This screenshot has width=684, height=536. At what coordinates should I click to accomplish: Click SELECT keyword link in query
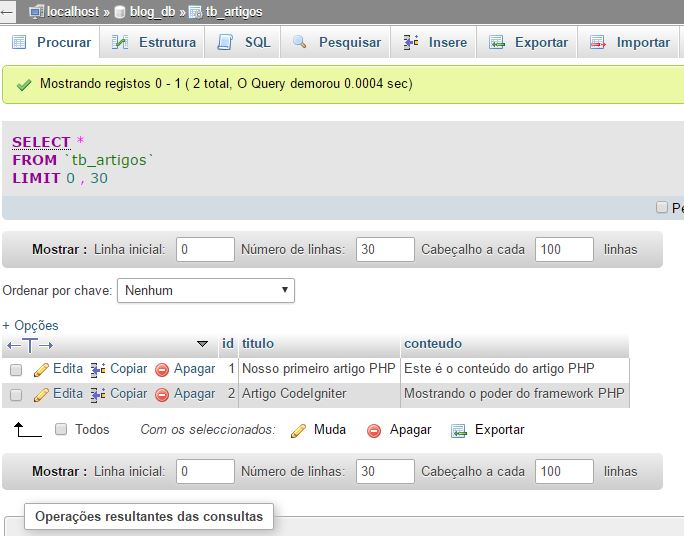[41, 142]
